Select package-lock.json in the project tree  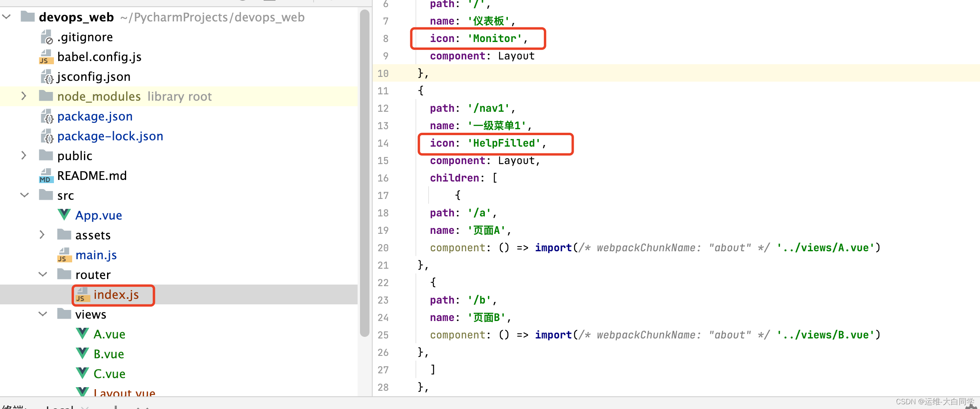point(110,136)
